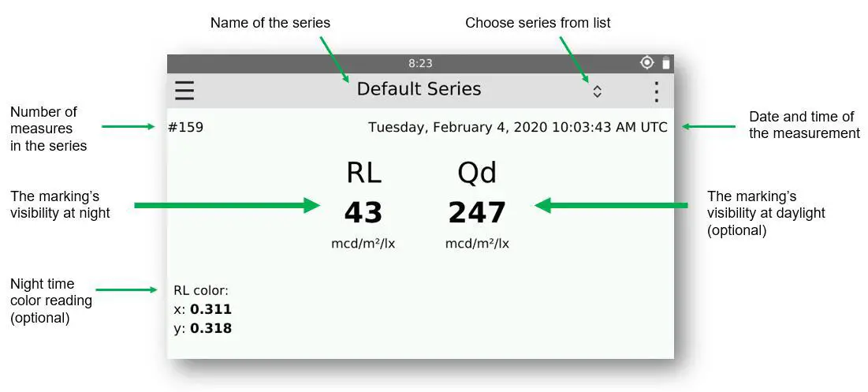The height and width of the screenshot is (392, 868).
Task: Expand the series selection list
Action: [597, 91]
